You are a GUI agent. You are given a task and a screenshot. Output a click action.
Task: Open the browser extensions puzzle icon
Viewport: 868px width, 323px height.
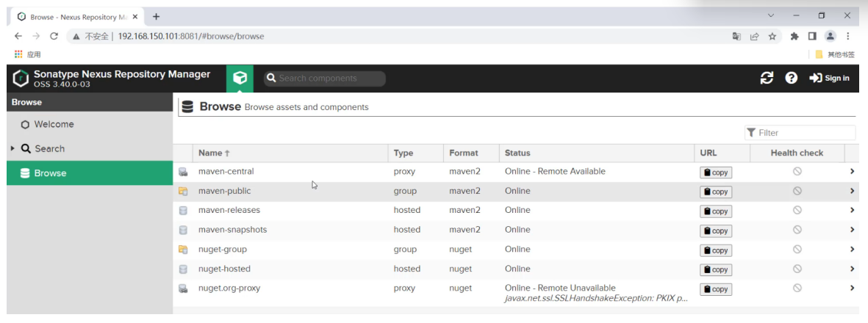pyautogui.click(x=795, y=37)
